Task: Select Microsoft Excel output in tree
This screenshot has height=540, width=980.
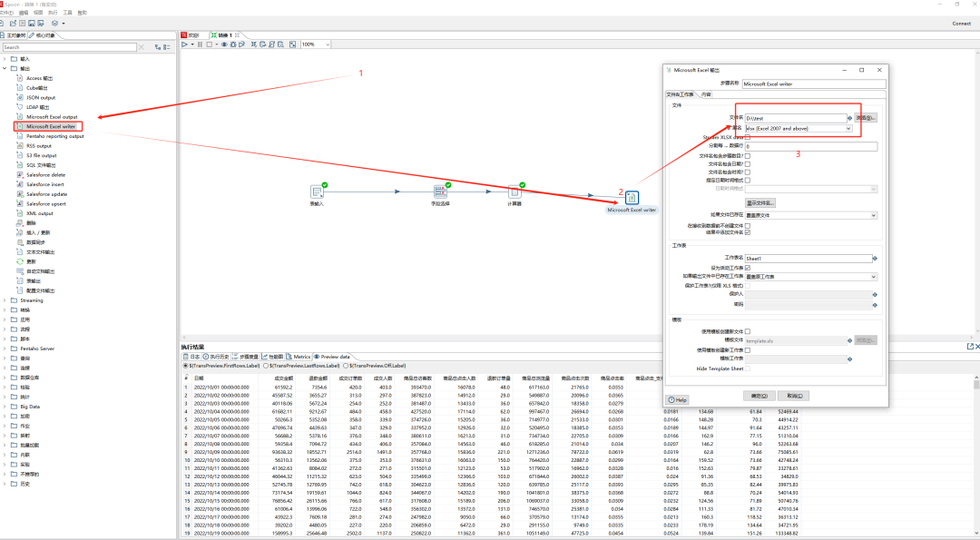Action: (52, 117)
